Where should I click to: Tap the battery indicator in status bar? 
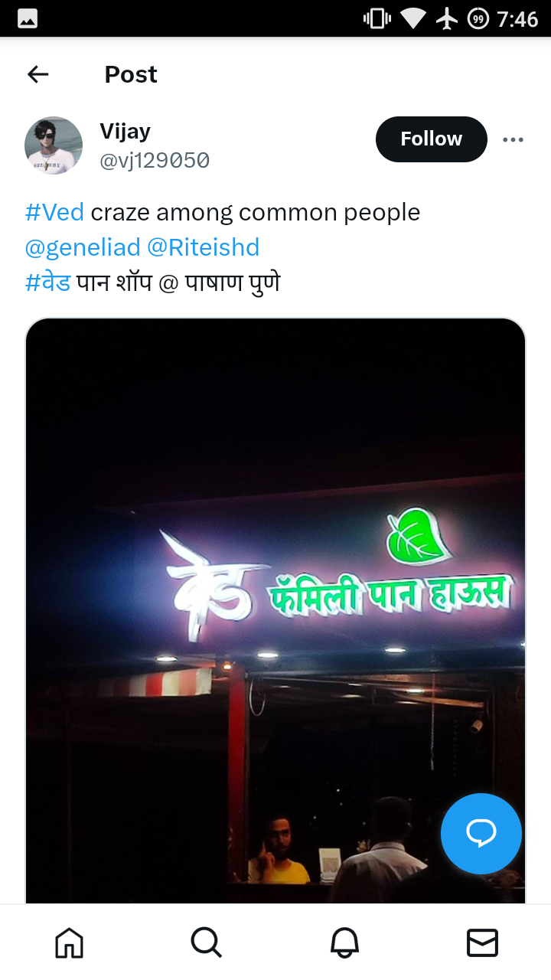[478, 18]
